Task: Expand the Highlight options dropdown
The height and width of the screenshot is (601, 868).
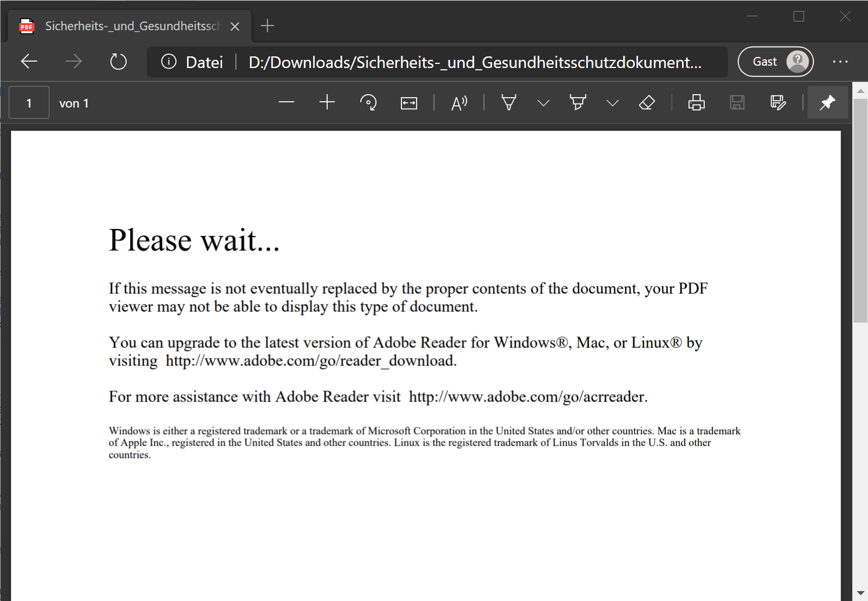Action: click(612, 103)
